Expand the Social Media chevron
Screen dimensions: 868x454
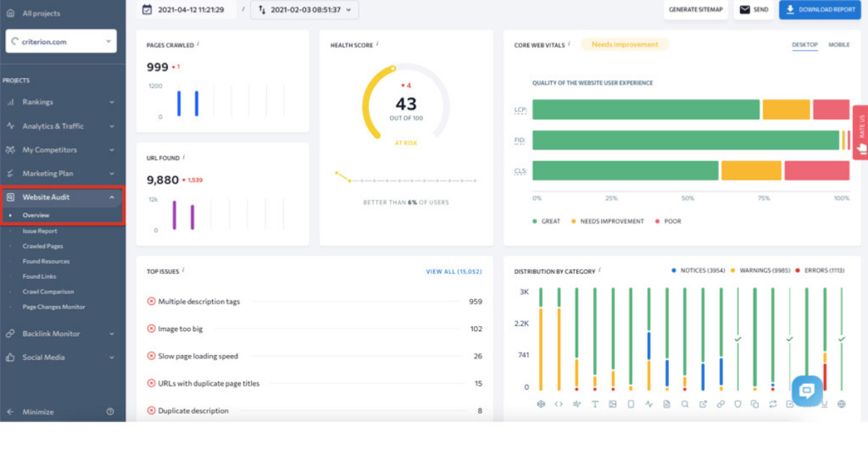(x=112, y=357)
